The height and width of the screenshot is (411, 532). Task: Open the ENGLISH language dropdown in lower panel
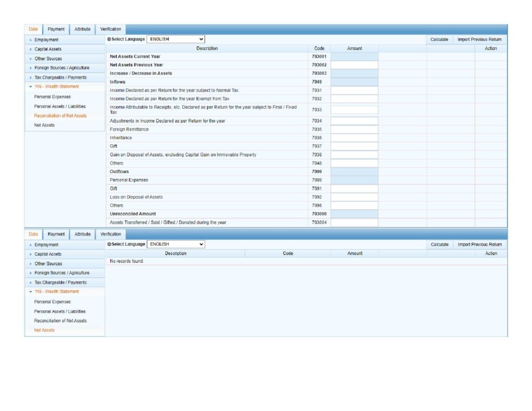(x=176, y=244)
